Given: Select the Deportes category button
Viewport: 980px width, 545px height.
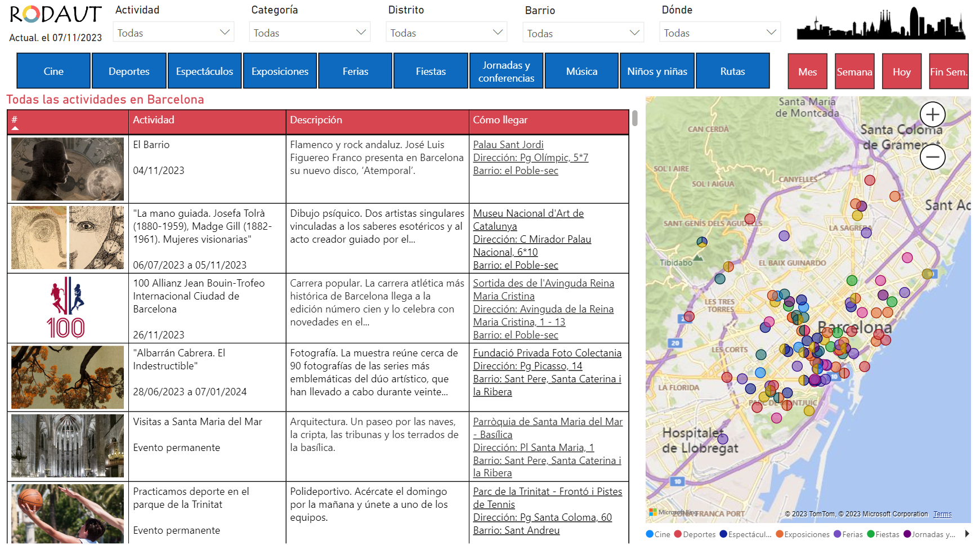Looking at the screenshot, I should pyautogui.click(x=129, y=71).
